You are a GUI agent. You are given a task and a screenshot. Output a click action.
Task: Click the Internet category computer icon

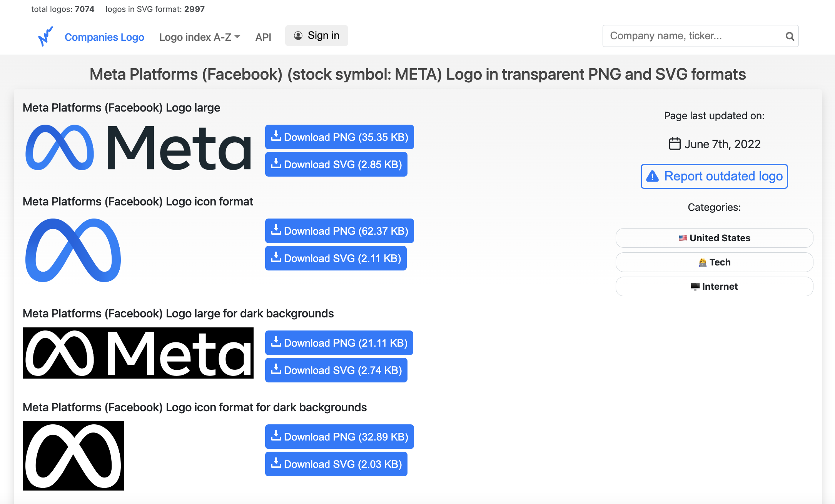(x=695, y=287)
